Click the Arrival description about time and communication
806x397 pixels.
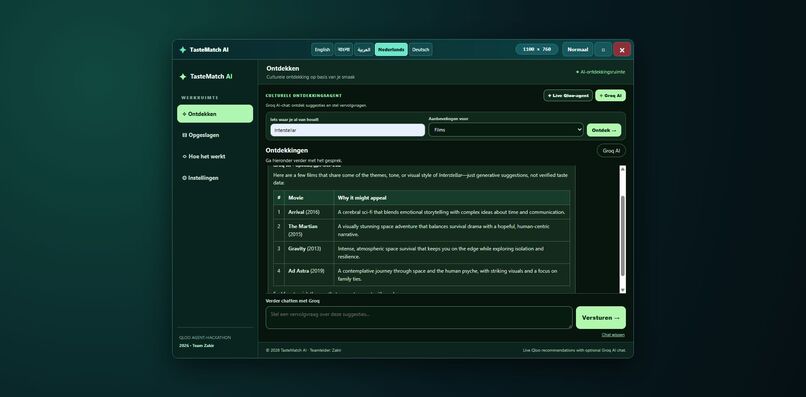451,212
